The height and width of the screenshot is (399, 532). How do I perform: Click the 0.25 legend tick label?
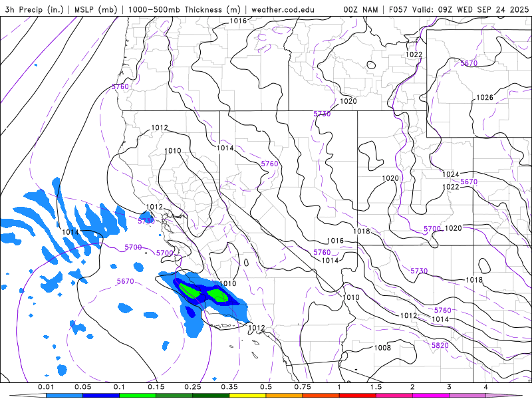pyautogui.click(x=193, y=387)
